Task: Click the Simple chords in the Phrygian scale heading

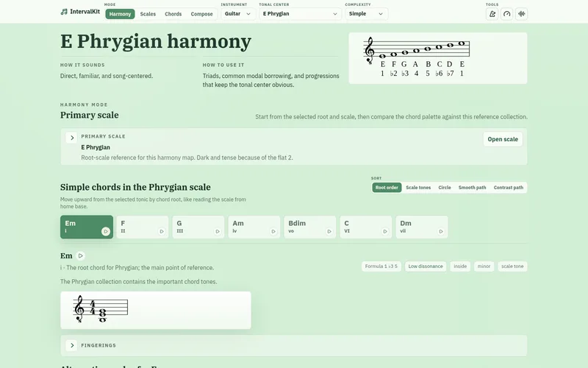Action: coord(135,187)
